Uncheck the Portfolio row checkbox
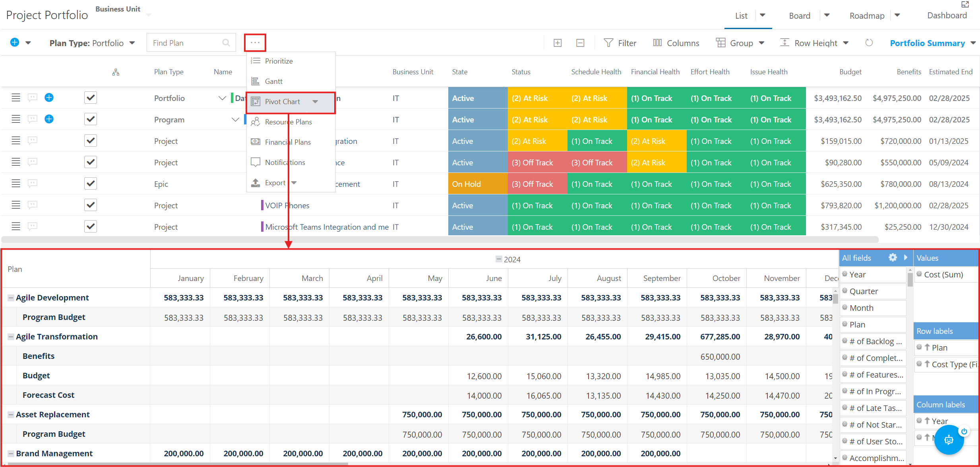The width and height of the screenshot is (980, 467). pos(91,98)
